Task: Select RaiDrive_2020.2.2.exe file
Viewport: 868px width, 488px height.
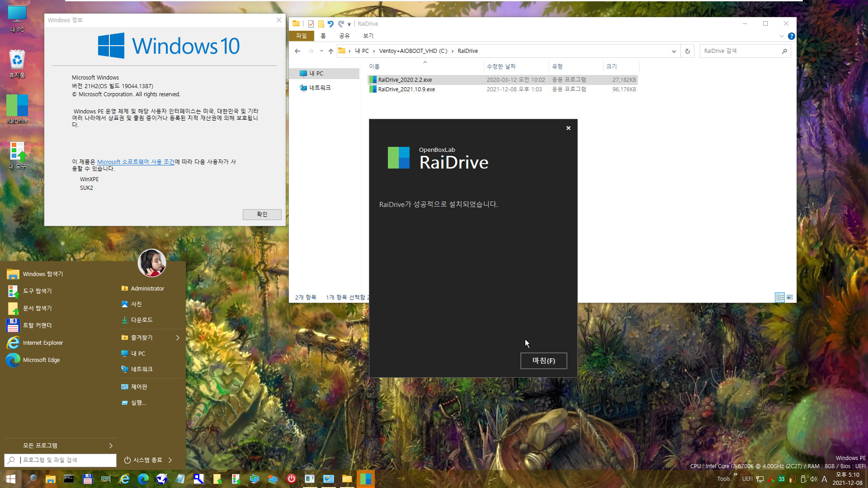Action: coord(503,80)
